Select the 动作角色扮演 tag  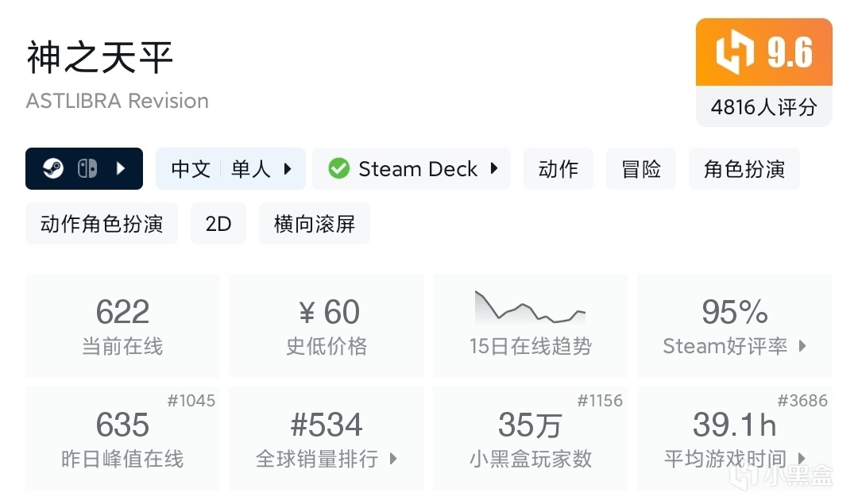pos(102,224)
